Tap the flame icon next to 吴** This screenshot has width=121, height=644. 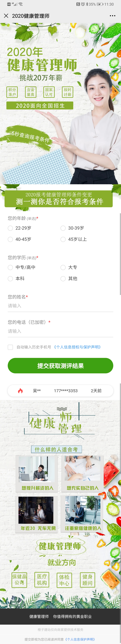point(21,390)
